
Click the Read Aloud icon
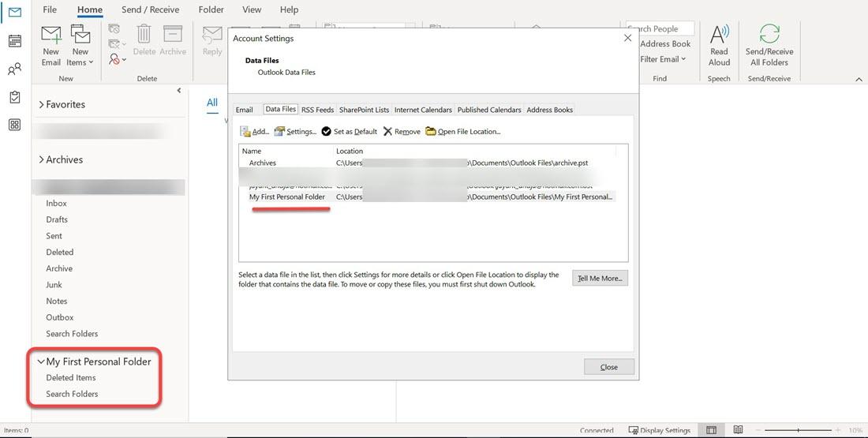[719, 45]
